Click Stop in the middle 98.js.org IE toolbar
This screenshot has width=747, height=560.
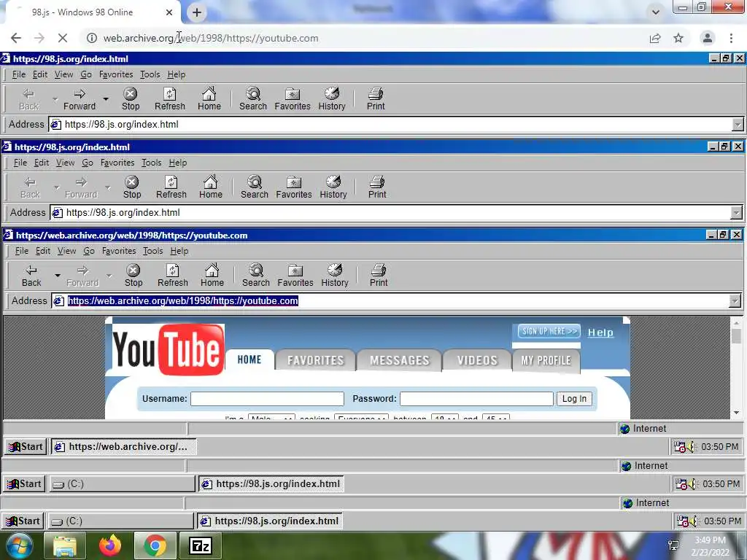point(132,187)
